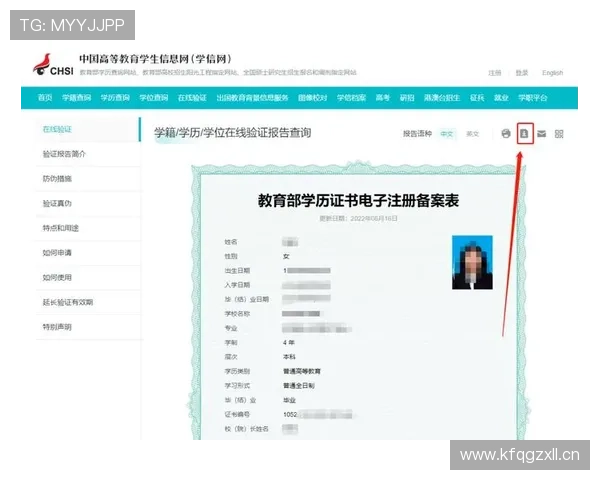Image resolution: width=600 pixels, height=480 pixels.
Task: Go to 高考 section
Action: pyautogui.click(x=382, y=98)
